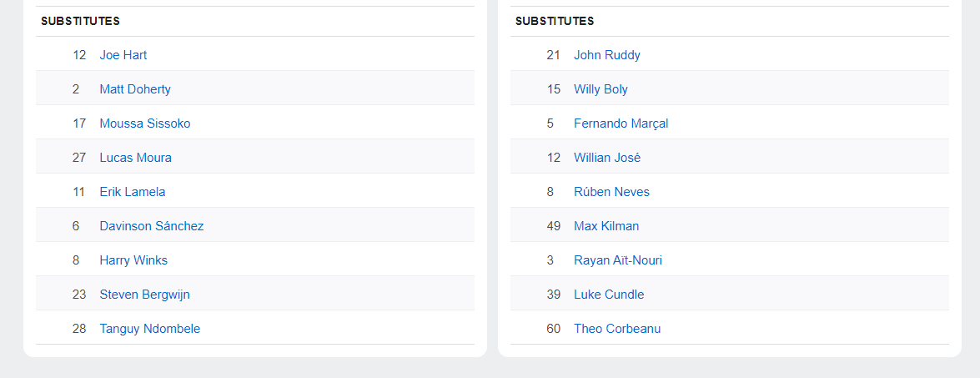Open Tanguy Ndombele's page
Viewport: 980px width, 378px height.
(x=150, y=329)
